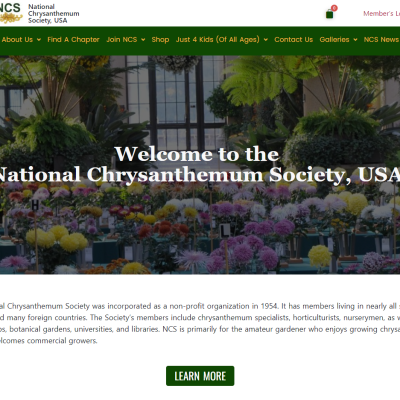Click the 'Welcome to the' hero heading

click(x=197, y=154)
